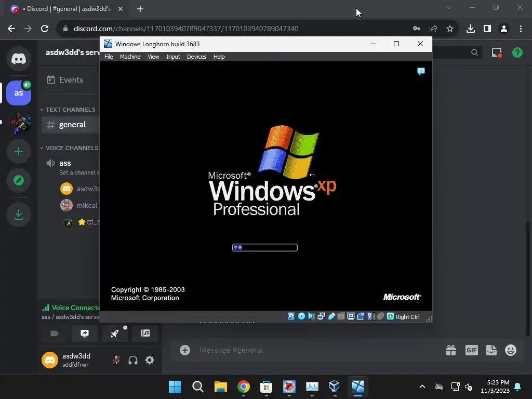Click the green-arrow keyboard capture icon
Viewport: 532px width, 399px height.
tap(390, 316)
